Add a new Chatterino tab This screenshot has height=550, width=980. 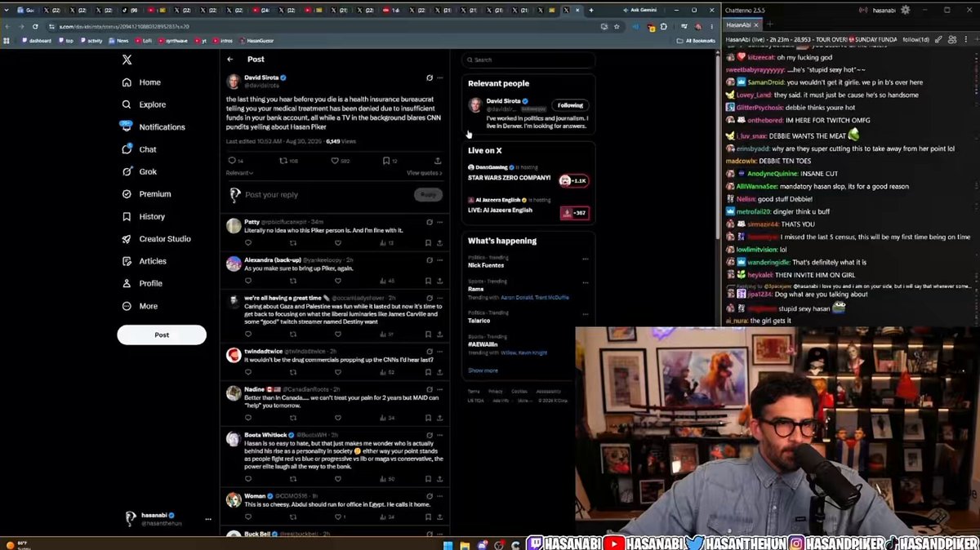[x=769, y=24]
